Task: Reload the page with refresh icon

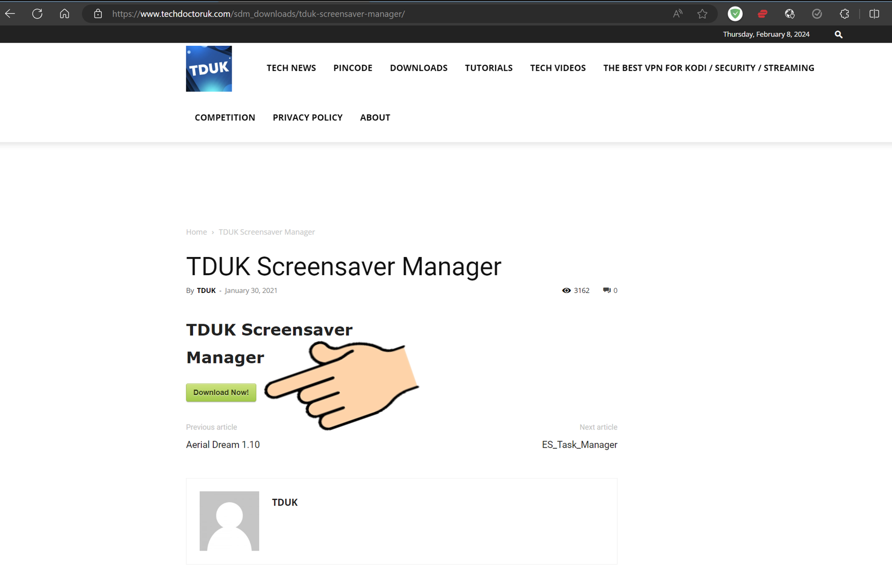Action: coord(37,14)
